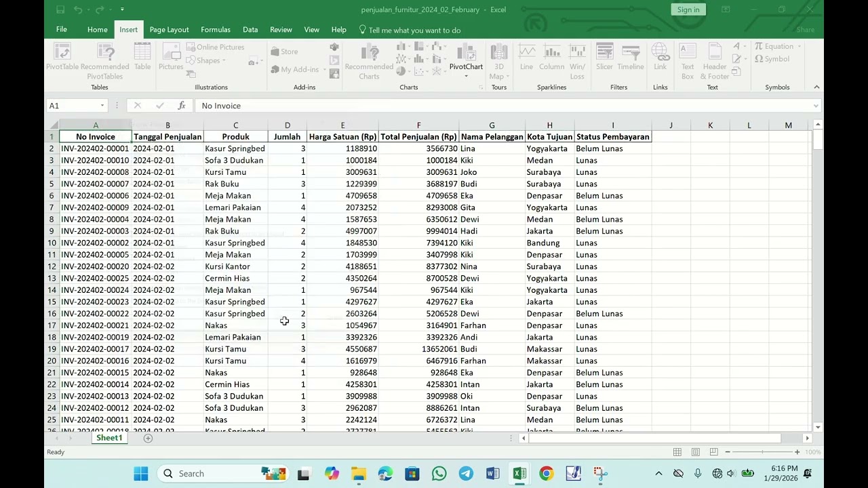This screenshot has height=488, width=868.
Task: Open the File menu
Action: point(62,30)
